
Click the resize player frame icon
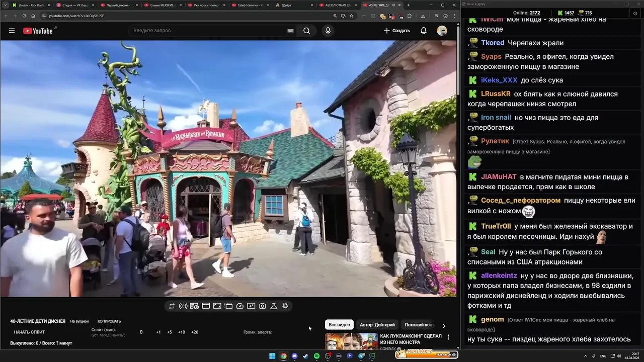pos(217,306)
